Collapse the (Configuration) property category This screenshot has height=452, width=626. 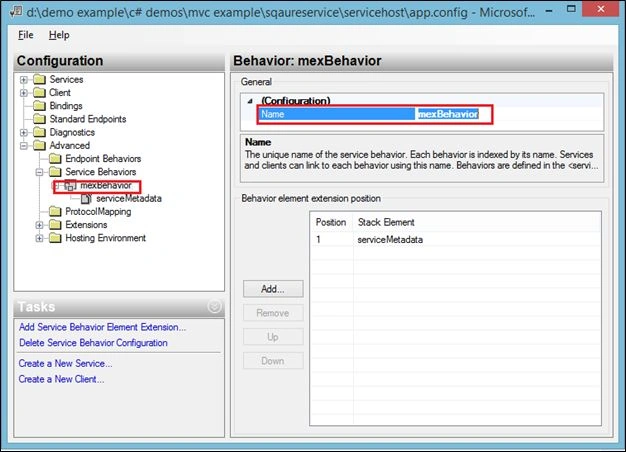pyautogui.click(x=250, y=101)
